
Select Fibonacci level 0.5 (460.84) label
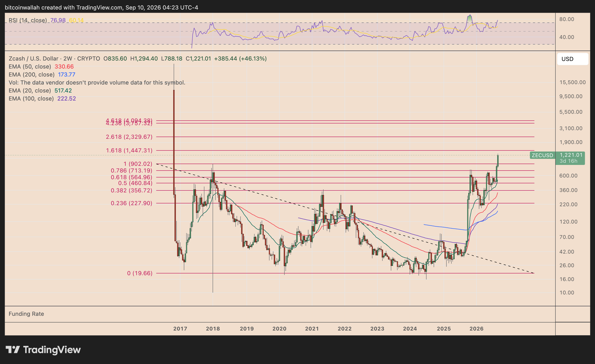[135, 183]
